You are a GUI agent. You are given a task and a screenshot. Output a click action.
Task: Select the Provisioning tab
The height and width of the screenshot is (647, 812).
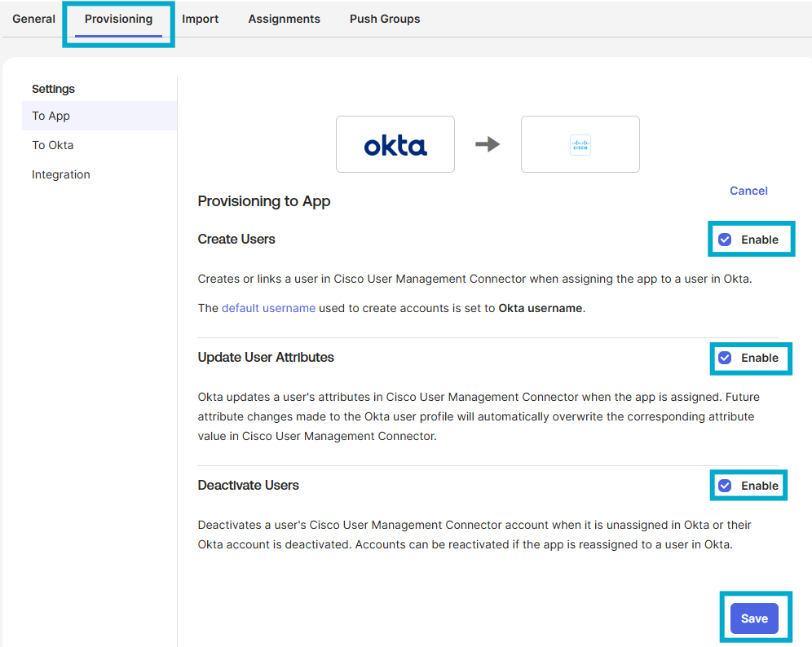coord(118,20)
